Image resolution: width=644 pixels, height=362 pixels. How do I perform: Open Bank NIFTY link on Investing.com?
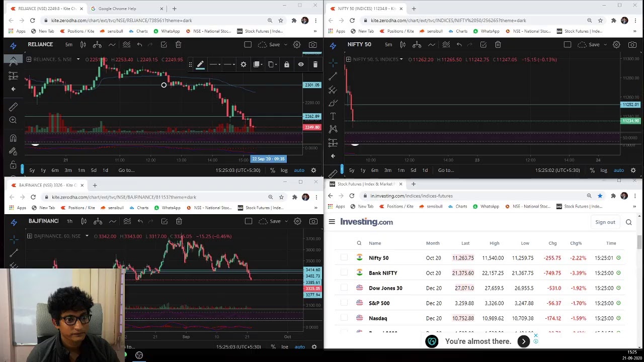(x=383, y=273)
